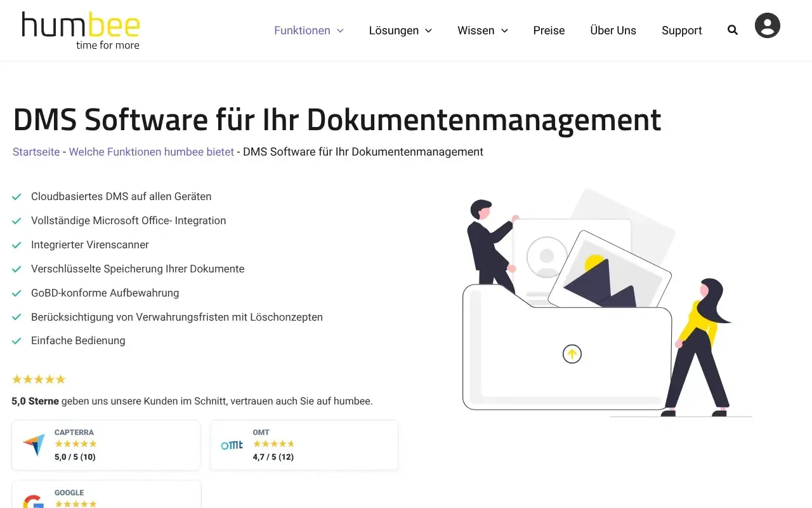This screenshot has width=812, height=508.
Task: Open the Support menu item
Action: point(681,30)
